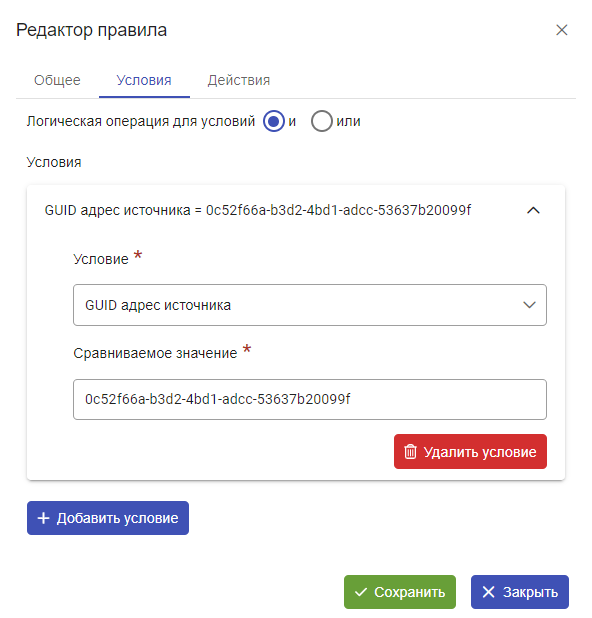The height and width of the screenshot is (618, 592).
Task: Switch to the Действия tab
Action: click(x=238, y=80)
